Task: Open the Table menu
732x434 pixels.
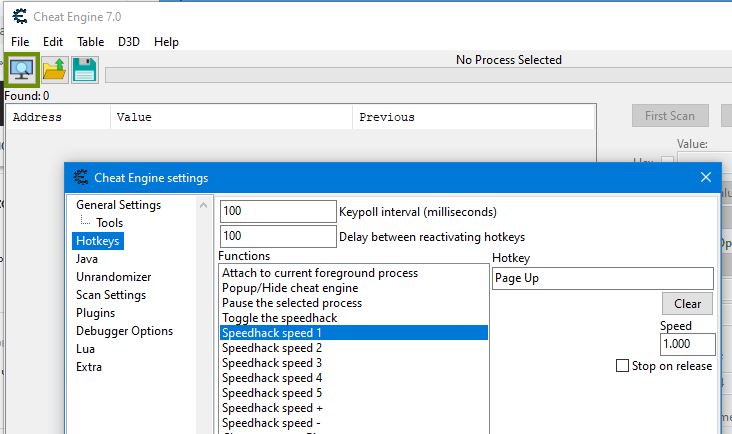Action: click(x=91, y=42)
